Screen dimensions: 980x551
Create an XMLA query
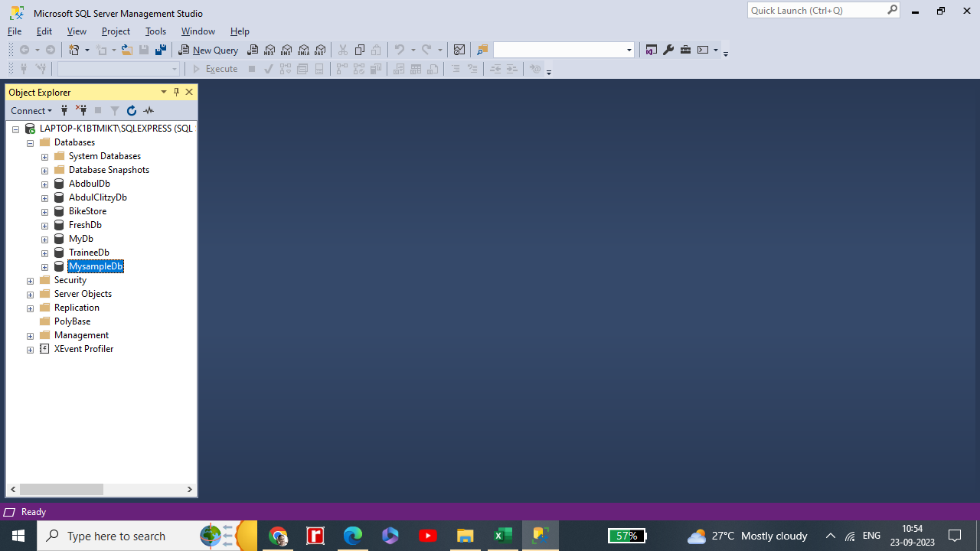click(303, 50)
